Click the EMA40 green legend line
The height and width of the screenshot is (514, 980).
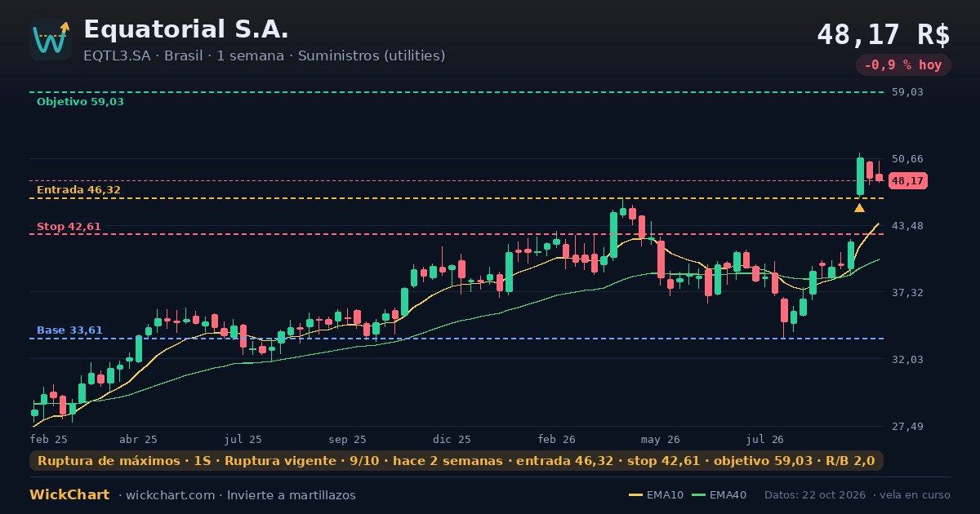tap(698, 495)
